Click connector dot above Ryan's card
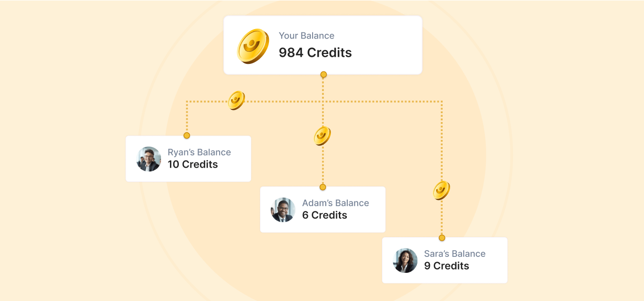This screenshot has width=644, height=301. click(x=187, y=136)
